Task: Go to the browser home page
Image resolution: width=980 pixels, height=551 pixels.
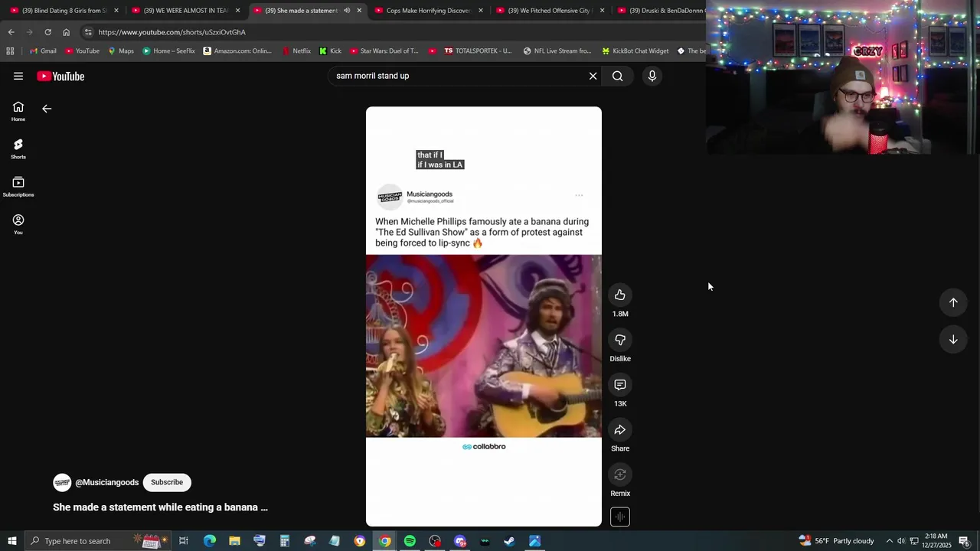Action: click(x=66, y=32)
